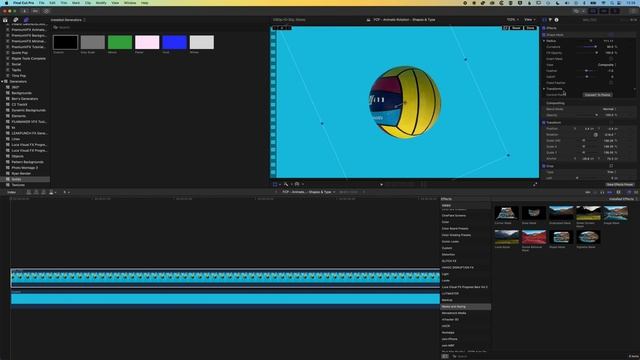Image resolution: width=640 pixels, height=360 pixels.
Task: Click the background tasks icon in top toolbar
Action: [x=46, y=11]
